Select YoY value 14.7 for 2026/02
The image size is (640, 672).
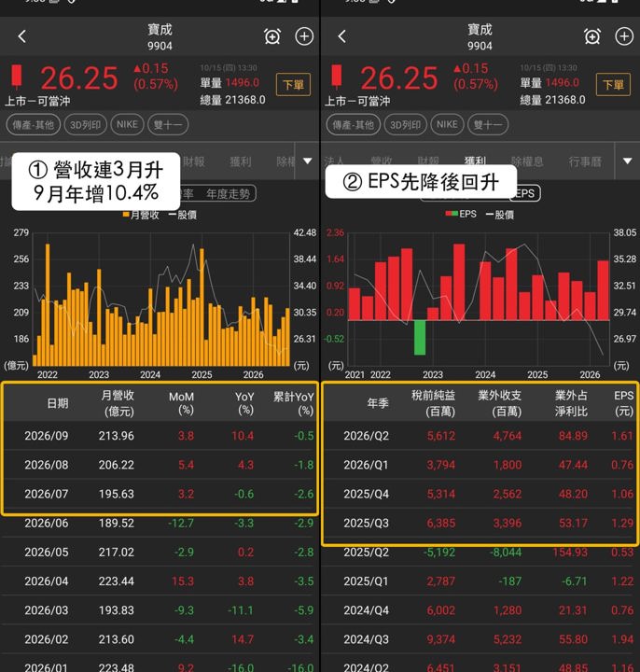(x=243, y=639)
